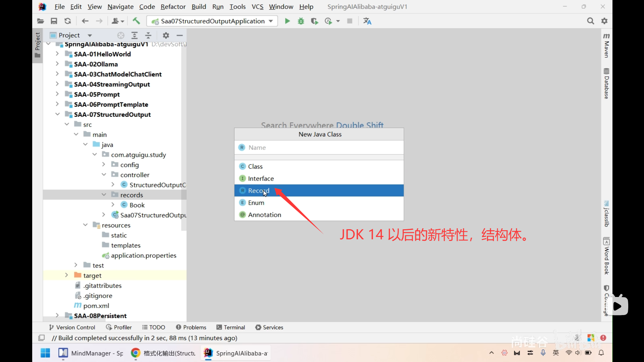Open the Version Control tool window
Viewport: 644px width, 362px height.
[x=72, y=327]
